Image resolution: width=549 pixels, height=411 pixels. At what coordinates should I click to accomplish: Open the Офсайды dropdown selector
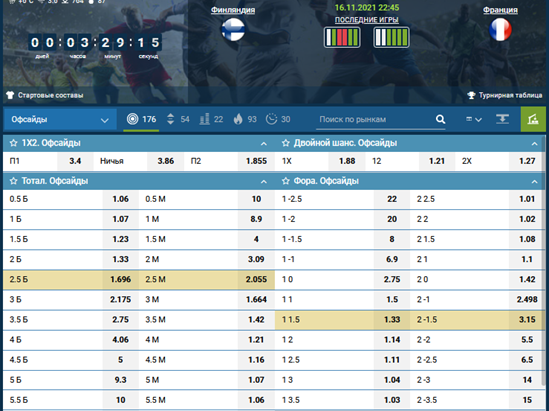tap(60, 119)
